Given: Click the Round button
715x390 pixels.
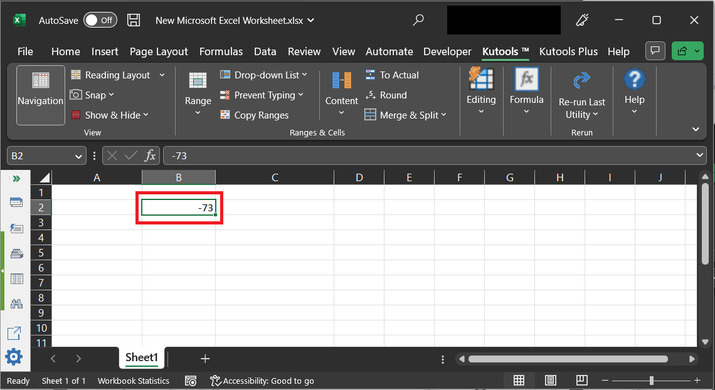Looking at the screenshot, I should (386, 95).
